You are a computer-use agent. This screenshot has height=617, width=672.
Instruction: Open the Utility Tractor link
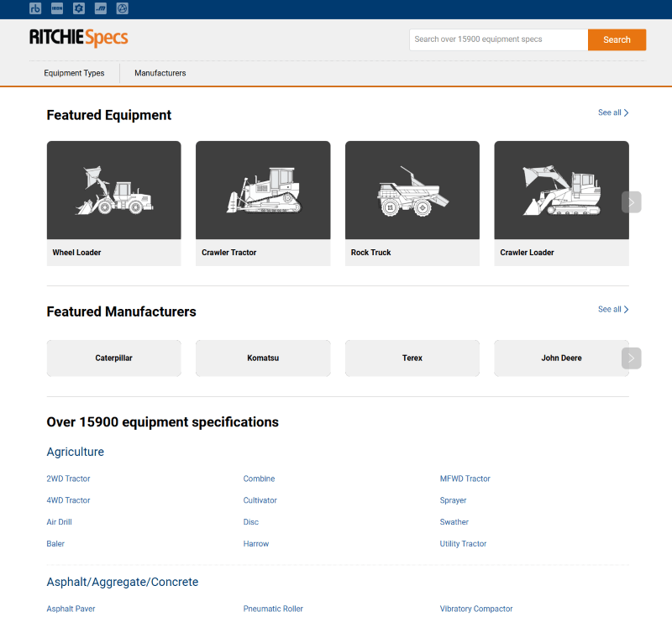463,544
